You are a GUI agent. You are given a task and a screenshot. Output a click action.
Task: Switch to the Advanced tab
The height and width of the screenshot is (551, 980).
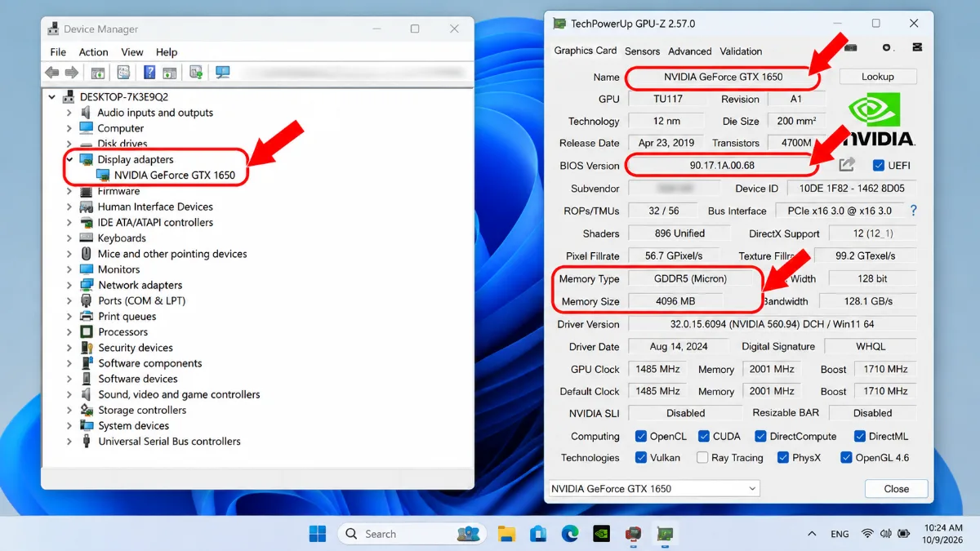[690, 51]
